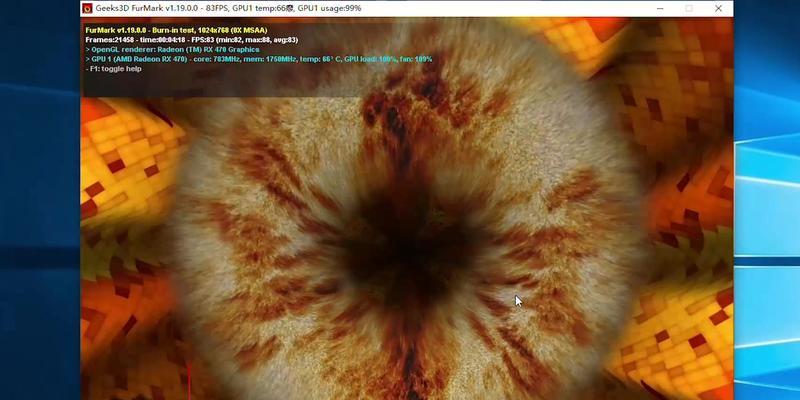Close the FurMark window

[718, 8]
